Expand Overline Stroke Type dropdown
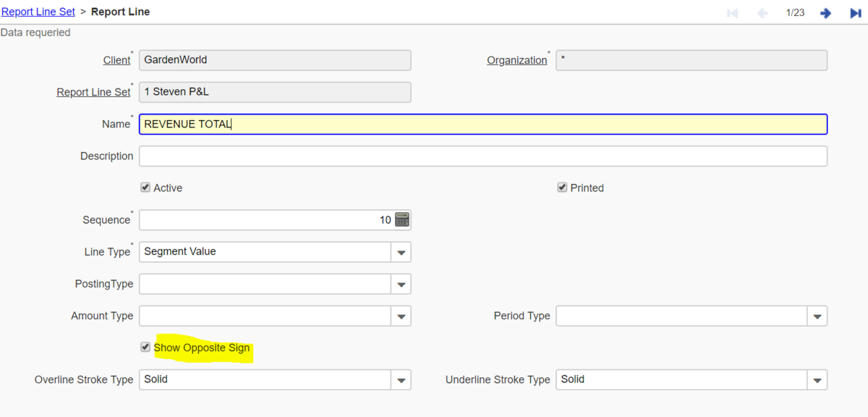The width and height of the screenshot is (868, 417). (x=401, y=380)
